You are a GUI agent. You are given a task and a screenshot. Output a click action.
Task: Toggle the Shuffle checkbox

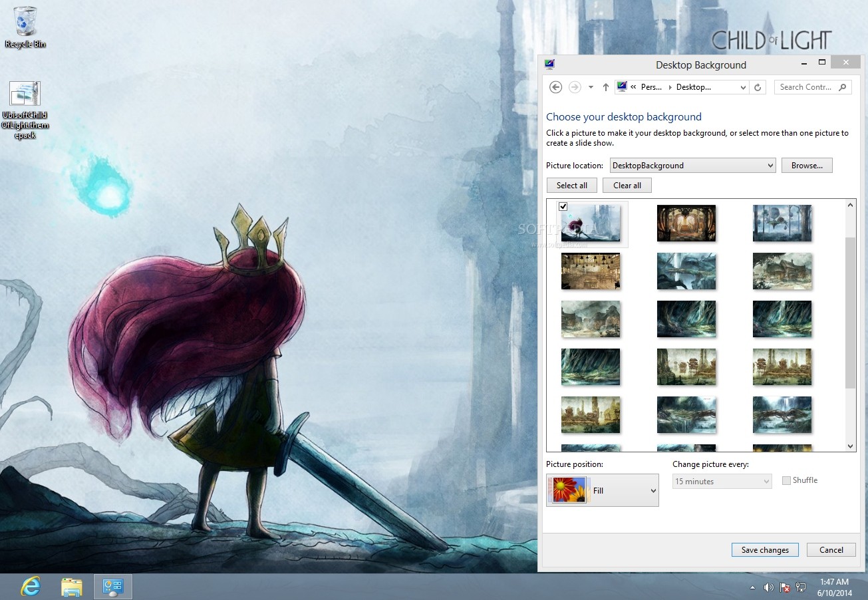coord(786,480)
